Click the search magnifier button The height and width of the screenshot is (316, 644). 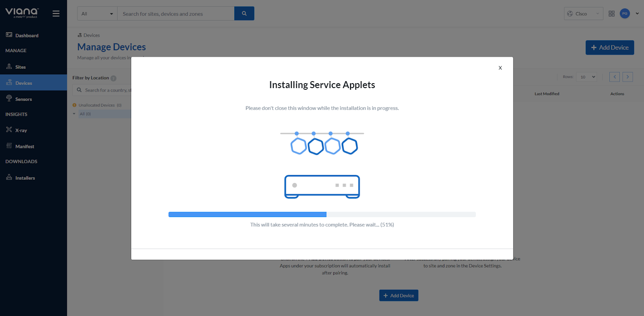244,14
